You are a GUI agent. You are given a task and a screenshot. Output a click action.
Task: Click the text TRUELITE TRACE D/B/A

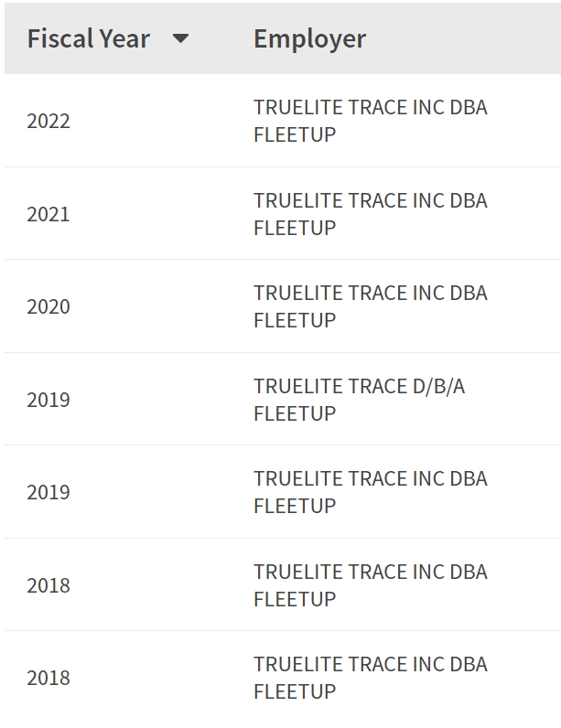click(x=359, y=386)
